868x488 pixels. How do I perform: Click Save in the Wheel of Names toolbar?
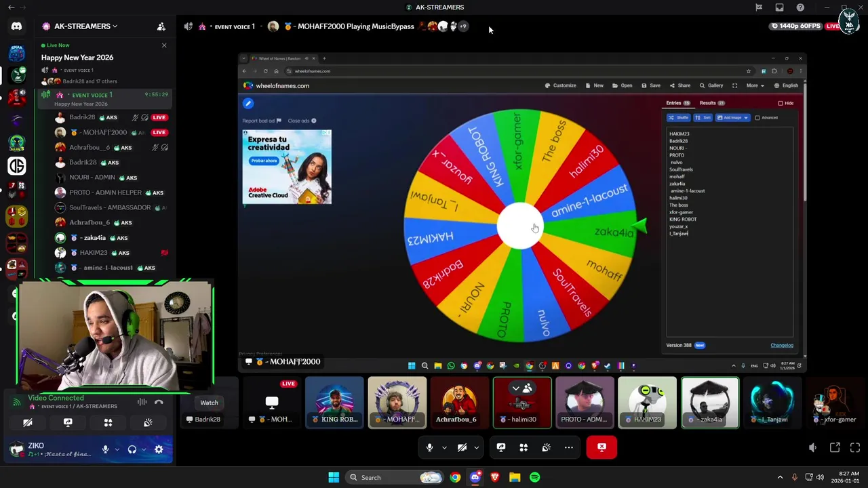pos(651,85)
